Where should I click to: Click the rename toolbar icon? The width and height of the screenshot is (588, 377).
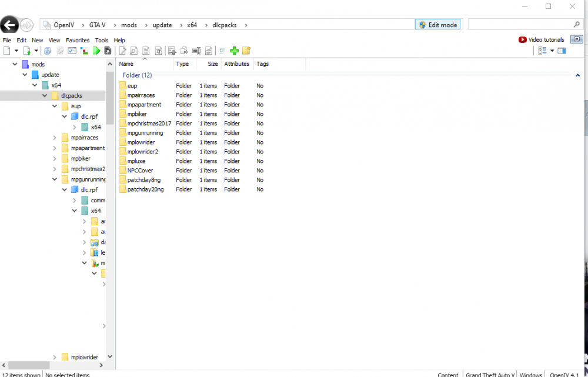[196, 51]
